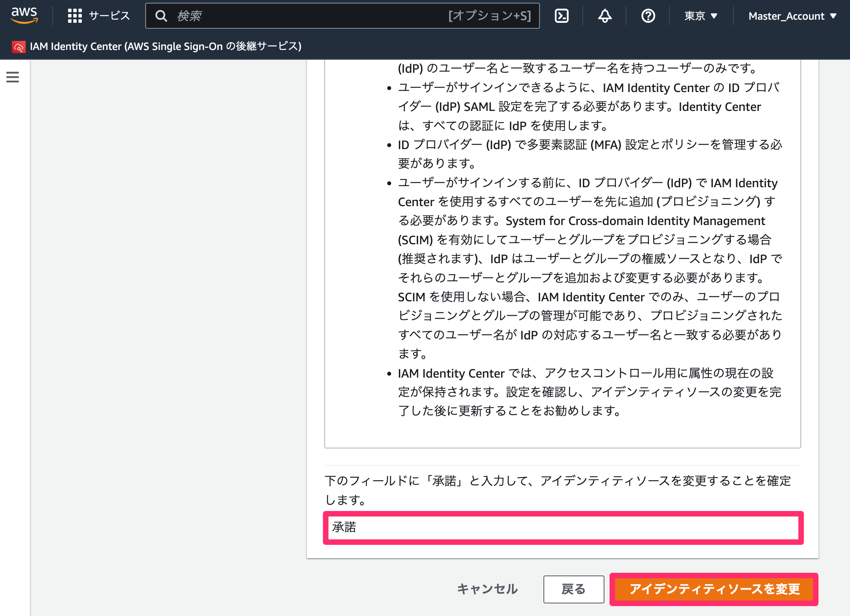Screen dimensions: 850x616
Task: Click the IAM Identity Center service icon
Action: (x=18, y=47)
